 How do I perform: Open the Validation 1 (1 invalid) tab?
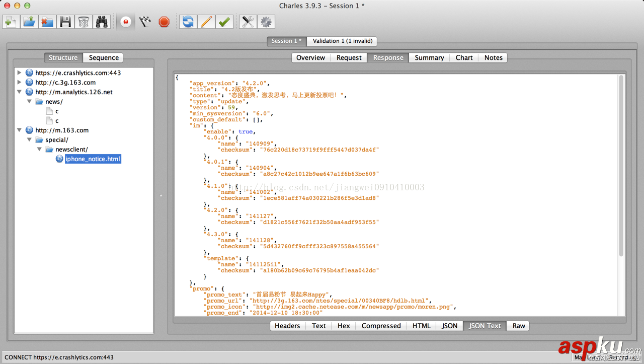343,41
